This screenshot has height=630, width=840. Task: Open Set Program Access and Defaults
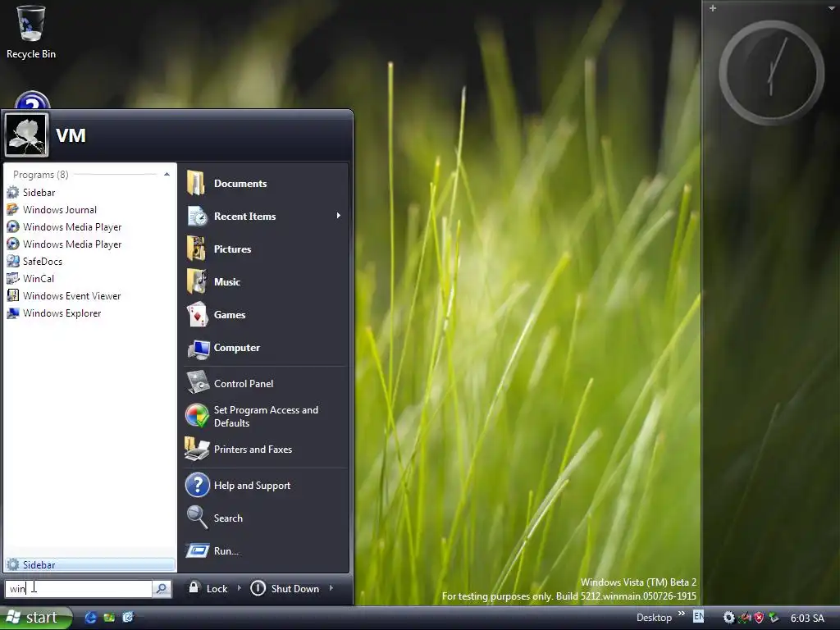click(x=265, y=416)
